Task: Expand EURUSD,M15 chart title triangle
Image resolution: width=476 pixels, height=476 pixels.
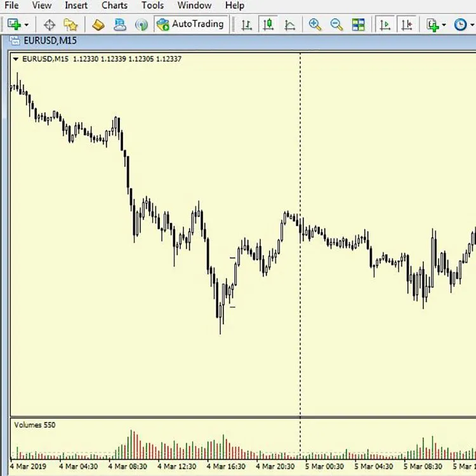Action: tap(15, 59)
